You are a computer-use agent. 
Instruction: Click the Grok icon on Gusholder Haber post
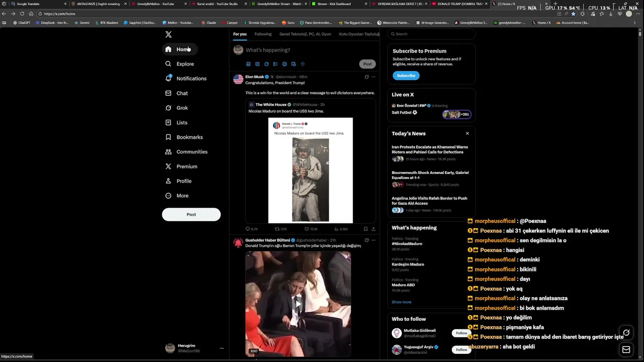tap(366, 240)
